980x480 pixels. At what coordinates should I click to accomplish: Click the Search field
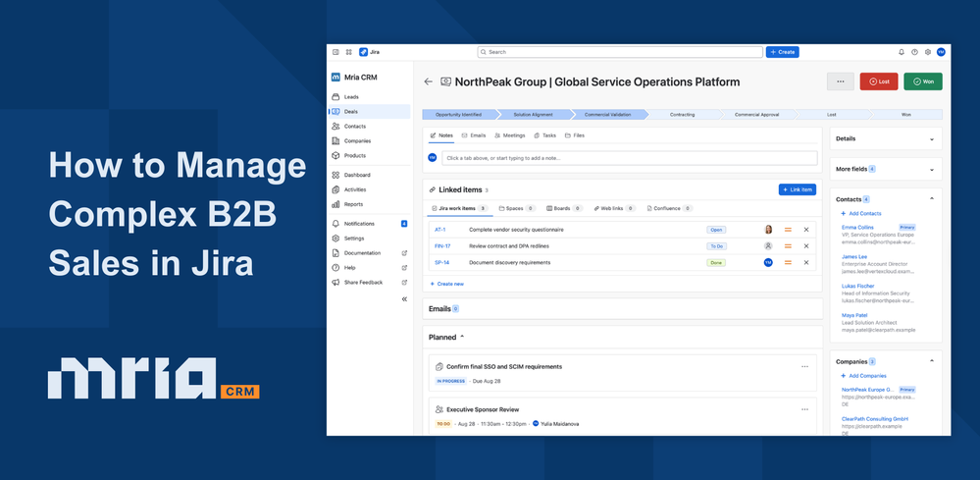coord(620,52)
